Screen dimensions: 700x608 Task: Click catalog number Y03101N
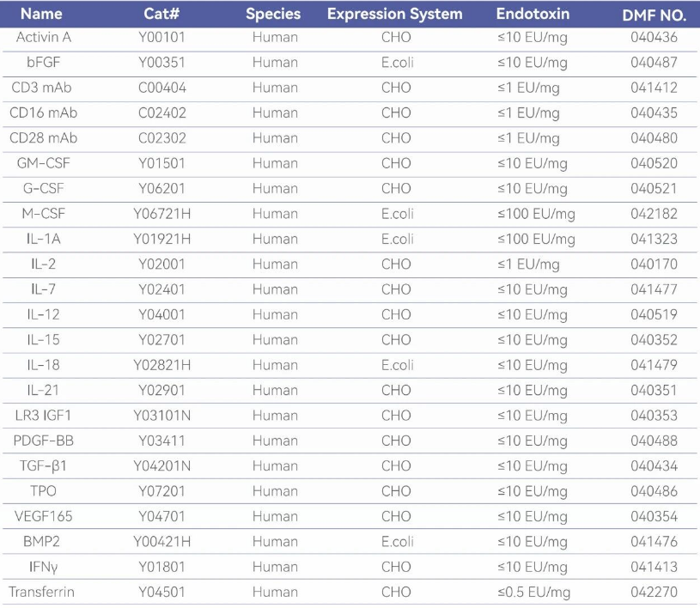pyautogui.click(x=161, y=416)
